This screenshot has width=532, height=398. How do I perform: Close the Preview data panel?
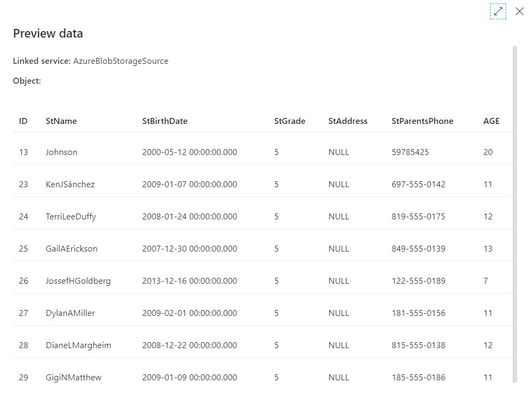(519, 11)
